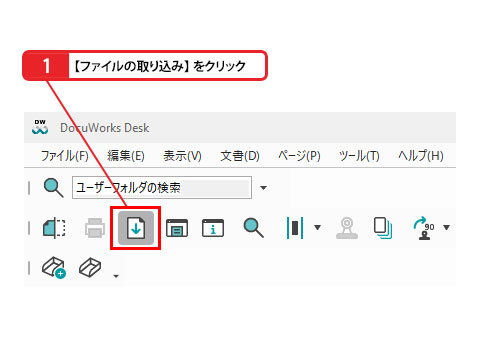Viewport: 480px width, 360px height.
Task: Open the ツール(T) menu
Action: click(359, 156)
